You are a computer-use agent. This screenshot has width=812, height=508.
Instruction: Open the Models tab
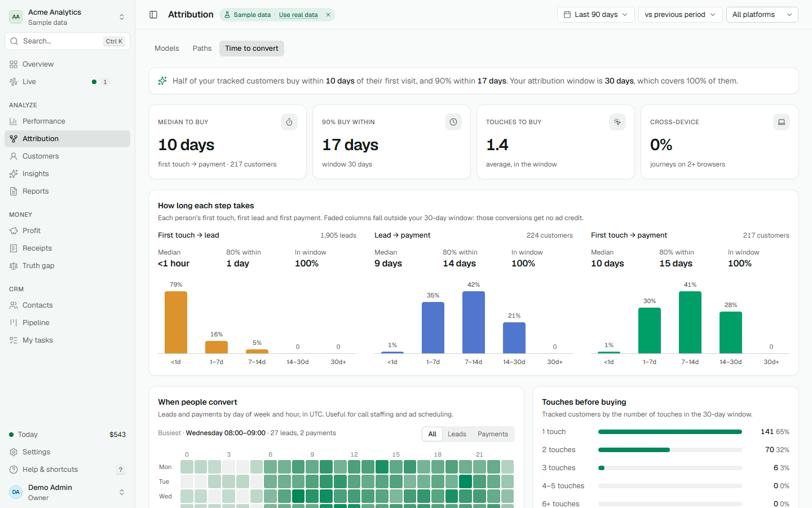click(x=167, y=49)
